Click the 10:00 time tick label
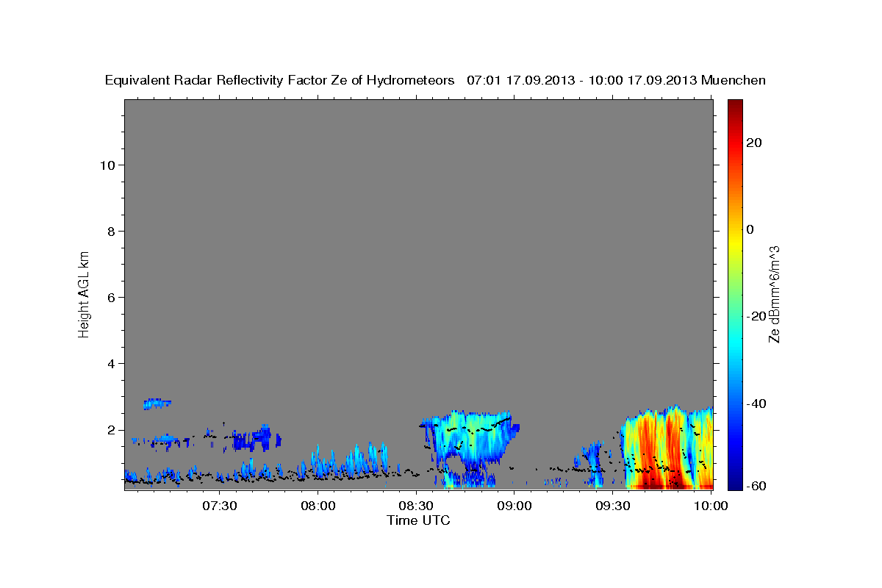882x588 pixels. click(710, 506)
